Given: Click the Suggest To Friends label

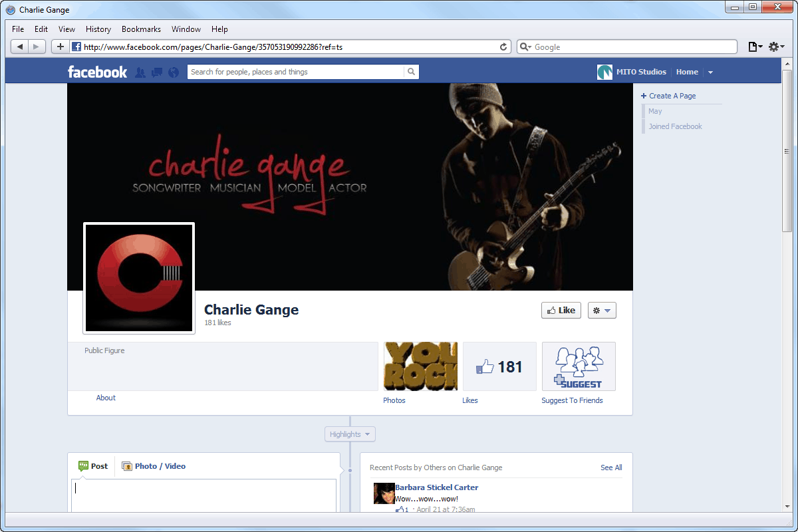Looking at the screenshot, I should (572, 400).
